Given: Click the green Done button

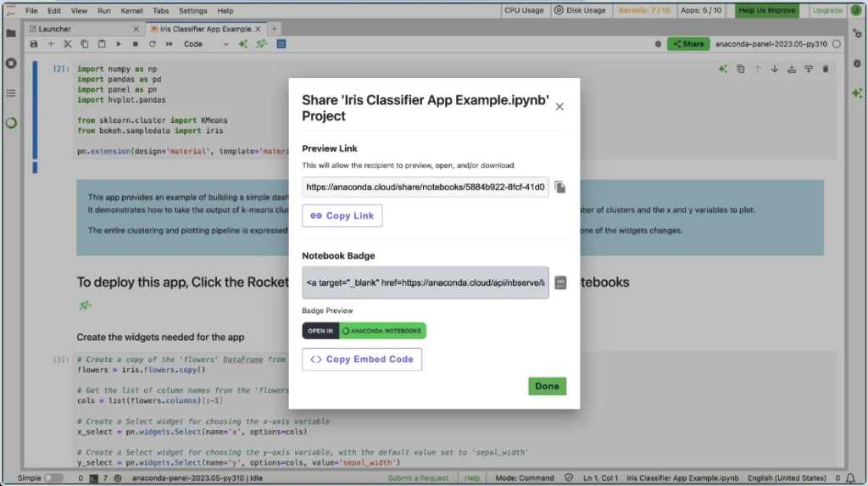Looking at the screenshot, I should pyautogui.click(x=547, y=386).
